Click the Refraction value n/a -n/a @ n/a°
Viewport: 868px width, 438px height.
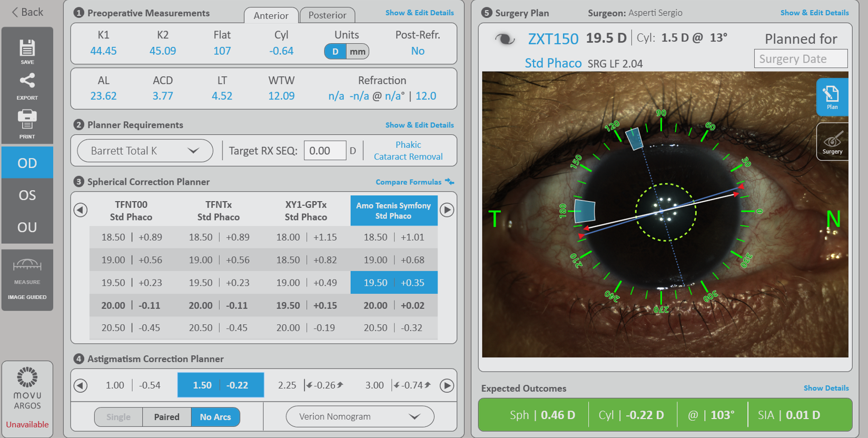click(x=367, y=96)
